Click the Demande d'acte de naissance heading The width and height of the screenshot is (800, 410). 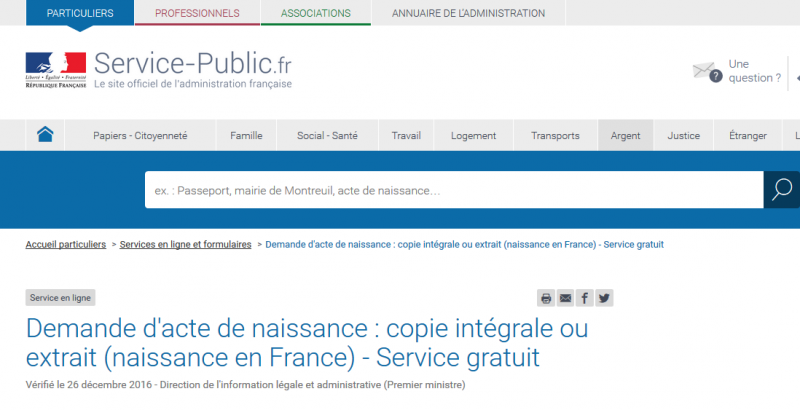(x=307, y=343)
